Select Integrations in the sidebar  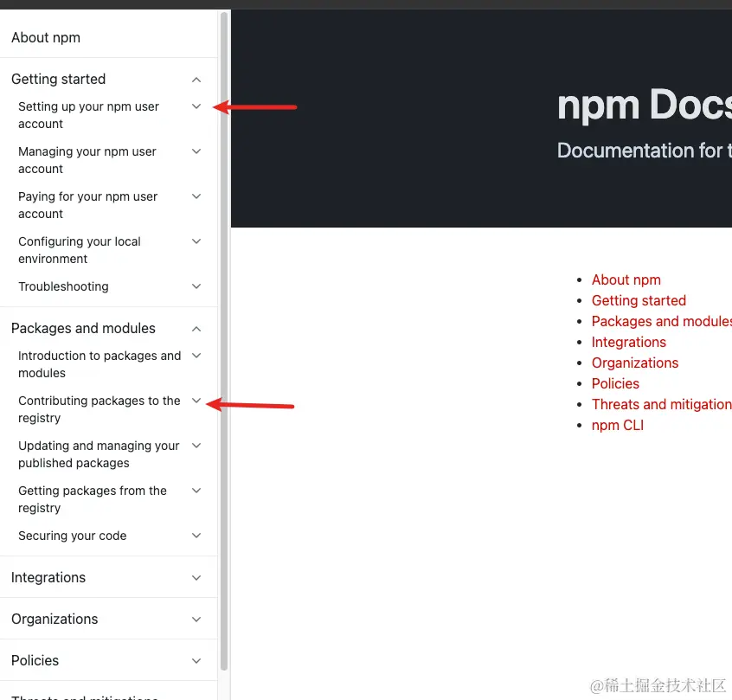(x=48, y=578)
